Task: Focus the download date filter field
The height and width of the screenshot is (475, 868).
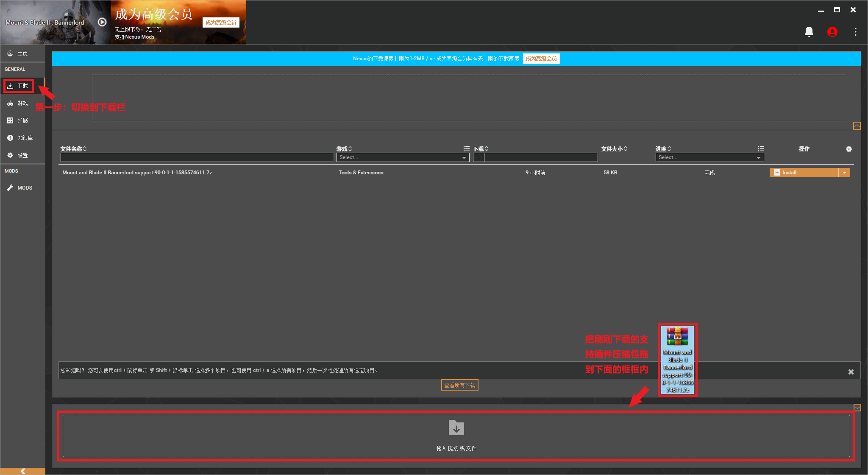Action: (x=541, y=157)
